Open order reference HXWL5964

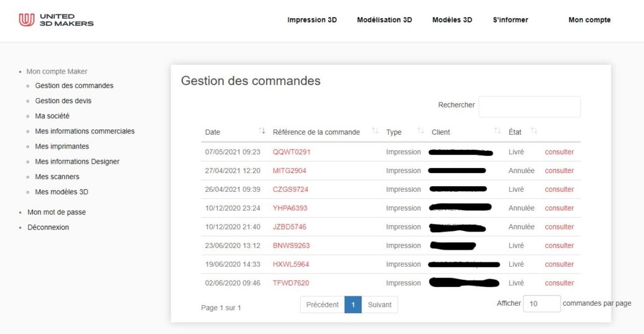[291, 264]
